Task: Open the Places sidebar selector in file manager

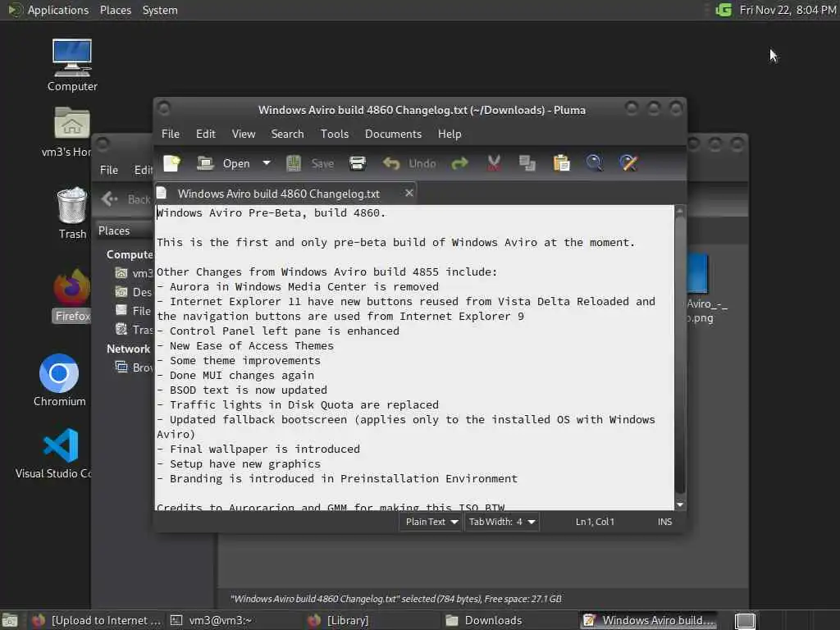Action: click(x=123, y=231)
